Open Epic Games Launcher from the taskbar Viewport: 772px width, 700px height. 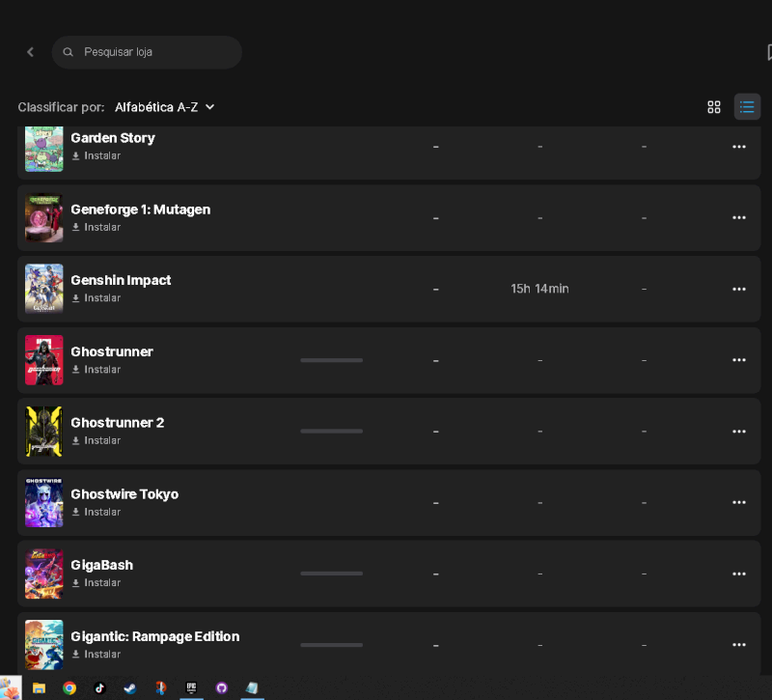191,687
